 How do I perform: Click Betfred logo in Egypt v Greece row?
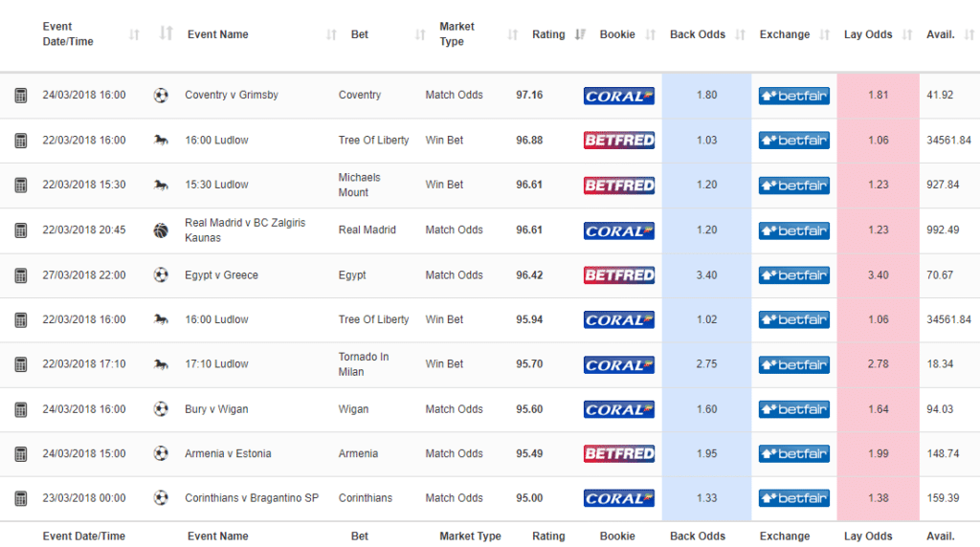(619, 275)
